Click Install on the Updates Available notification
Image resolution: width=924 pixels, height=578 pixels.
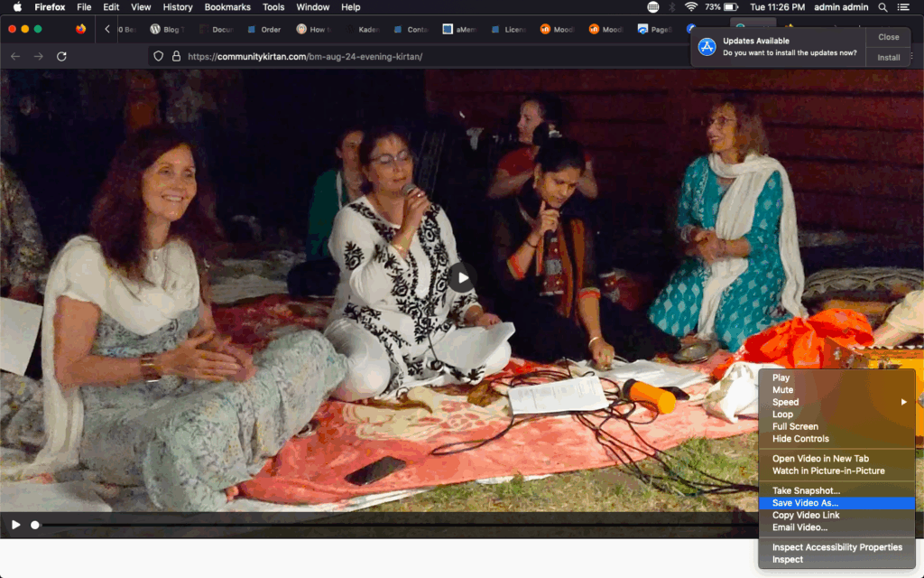pos(888,58)
